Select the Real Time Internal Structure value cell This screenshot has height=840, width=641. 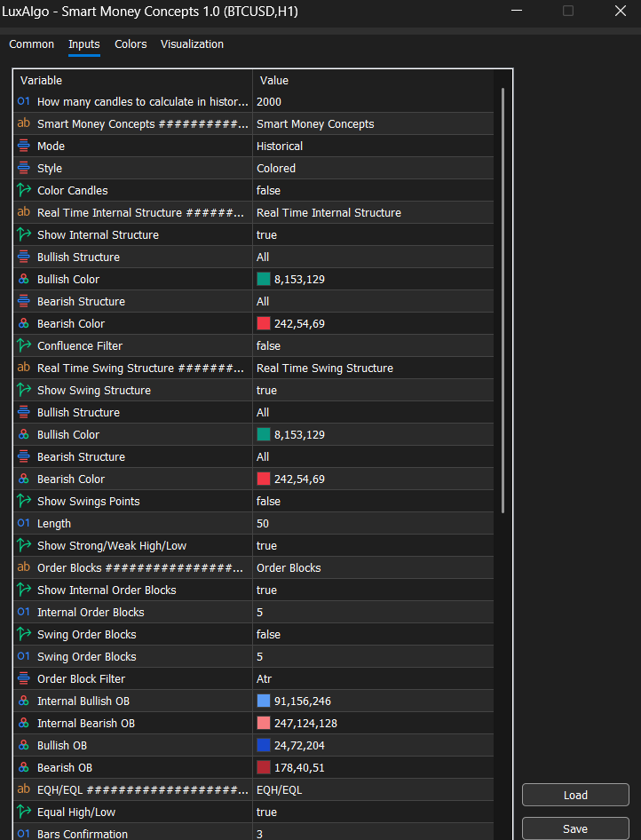point(373,212)
